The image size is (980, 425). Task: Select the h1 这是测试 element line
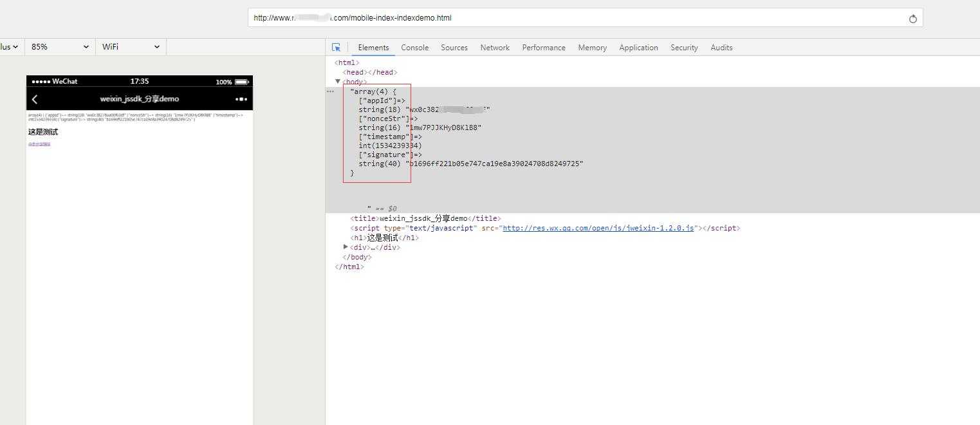[x=384, y=238]
